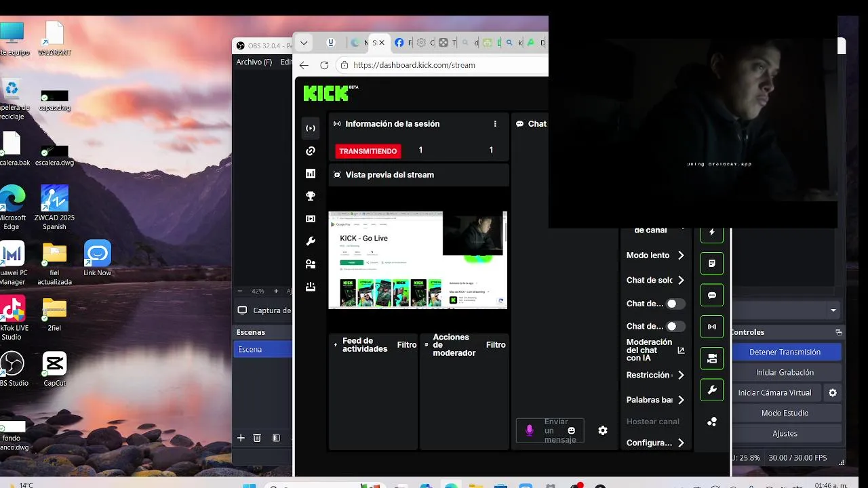Click the stream preview thumbnail

pyautogui.click(x=418, y=260)
